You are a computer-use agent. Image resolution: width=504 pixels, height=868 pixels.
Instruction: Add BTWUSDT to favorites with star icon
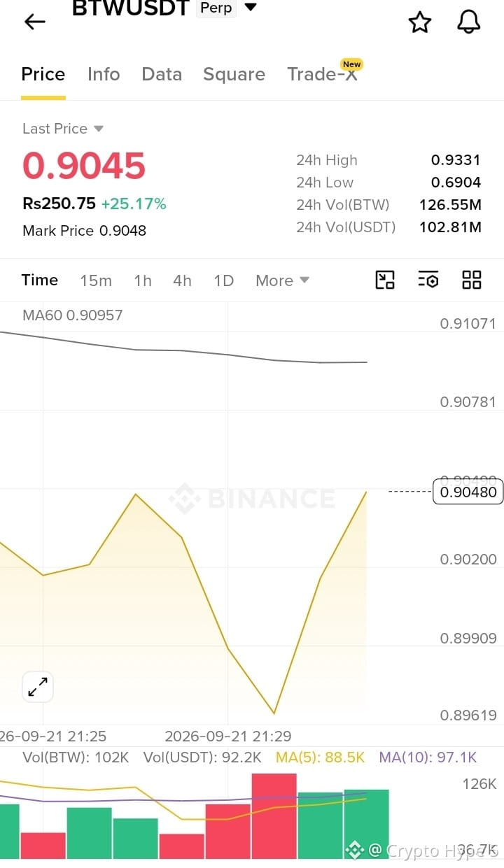pos(420,22)
